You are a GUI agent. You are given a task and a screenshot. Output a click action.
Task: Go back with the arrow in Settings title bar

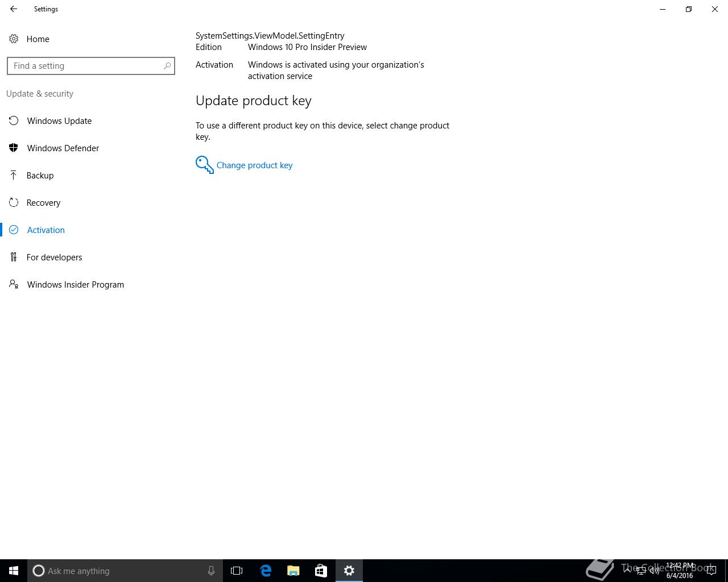tap(14, 9)
